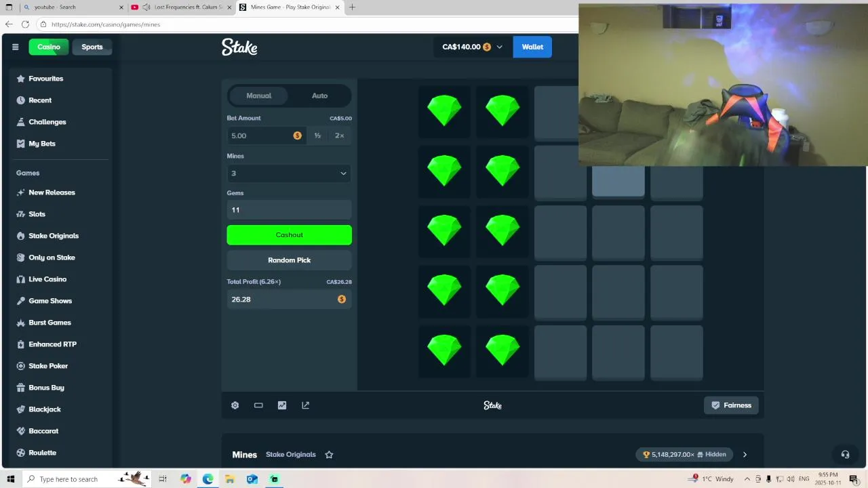Click the Stake logo in the header

tap(239, 47)
